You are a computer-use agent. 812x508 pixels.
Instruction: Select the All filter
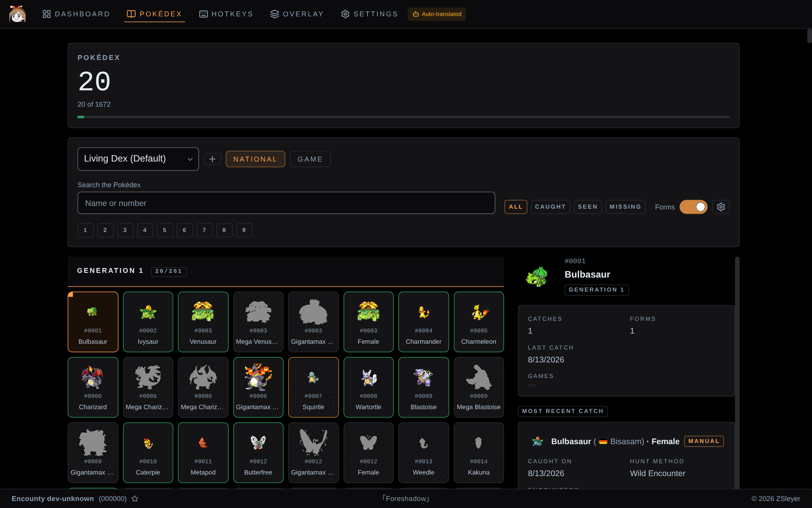[x=516, y=207]
